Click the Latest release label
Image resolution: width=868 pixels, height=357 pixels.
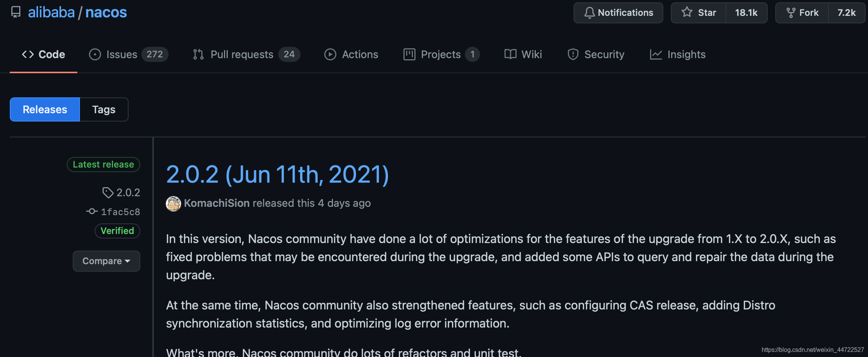click(x=103, y=165)
